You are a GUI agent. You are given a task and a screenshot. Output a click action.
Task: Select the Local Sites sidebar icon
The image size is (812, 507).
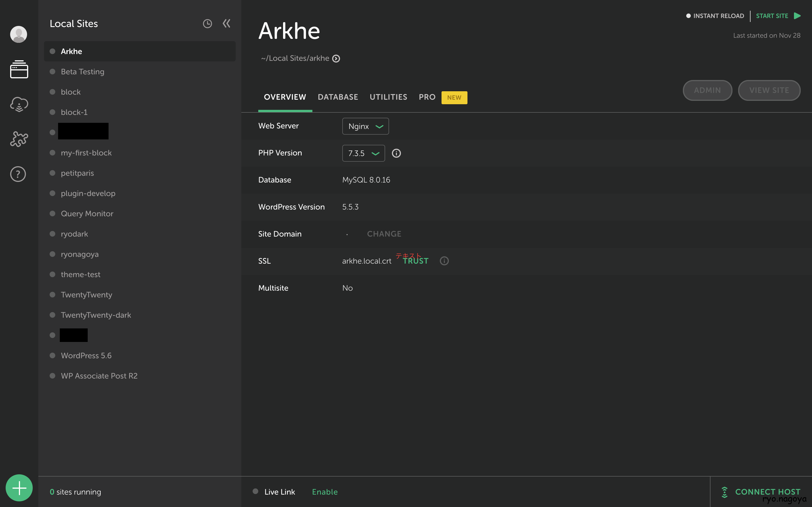point(19,69)
